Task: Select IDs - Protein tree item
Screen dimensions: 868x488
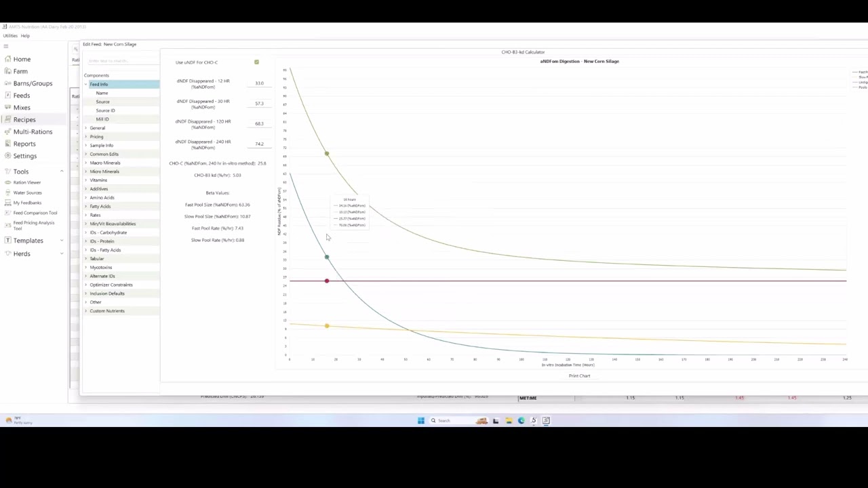Action: coord(102,241)
